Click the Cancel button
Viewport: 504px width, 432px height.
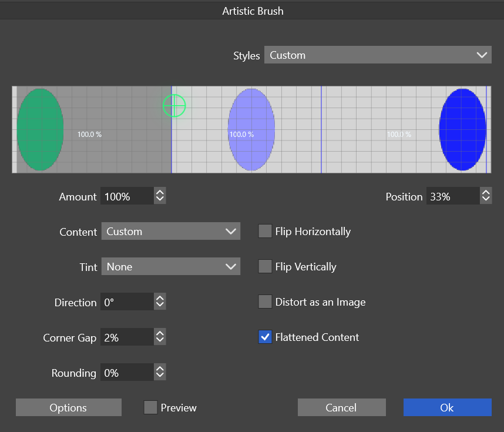click(341, 407)
